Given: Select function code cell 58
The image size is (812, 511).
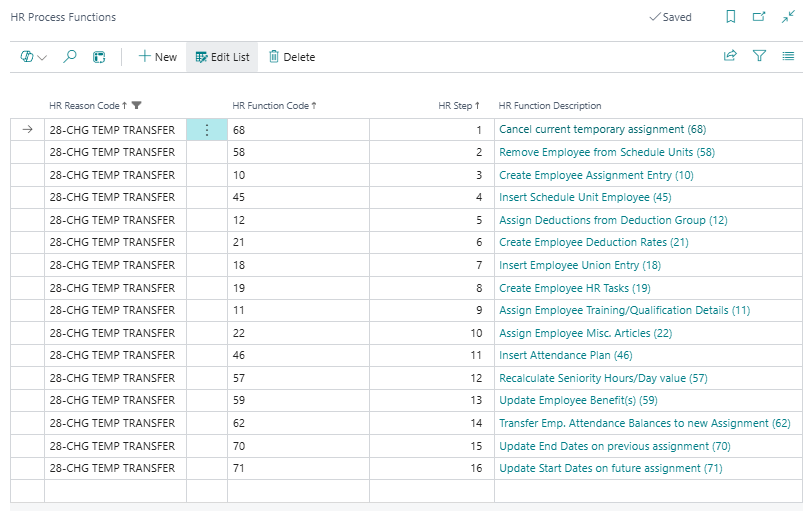Looking at the screenshot, I should point(298,152).
